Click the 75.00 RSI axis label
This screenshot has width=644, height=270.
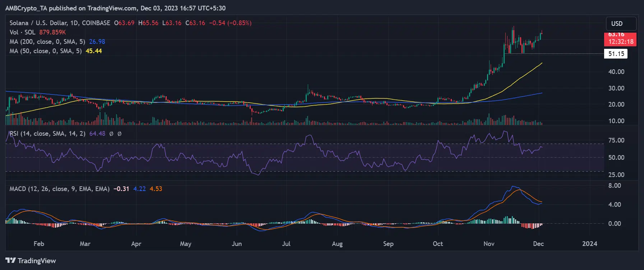coord(616,140)
